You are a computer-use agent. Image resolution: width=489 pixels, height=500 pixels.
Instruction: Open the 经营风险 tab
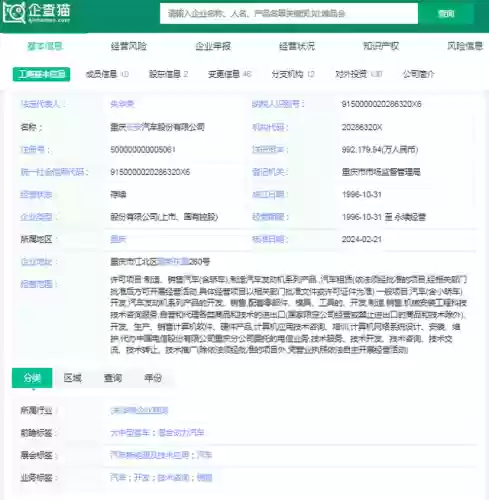[129, 46]
